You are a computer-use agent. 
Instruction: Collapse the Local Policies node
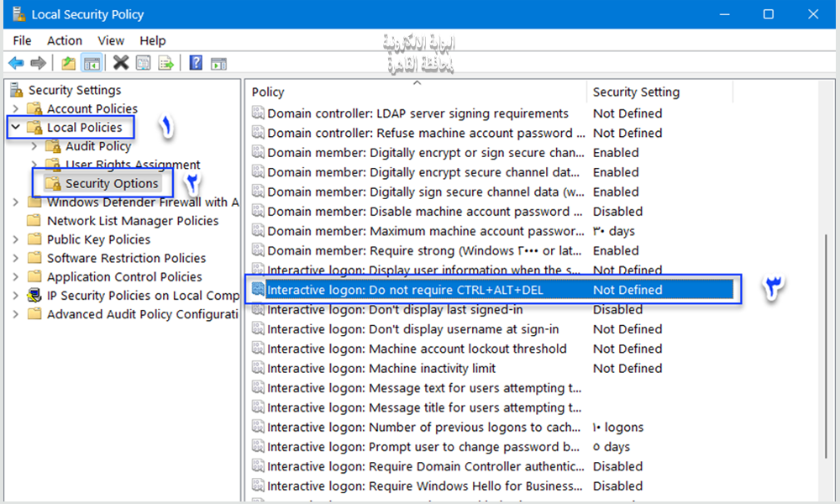[x=16, y=127]
